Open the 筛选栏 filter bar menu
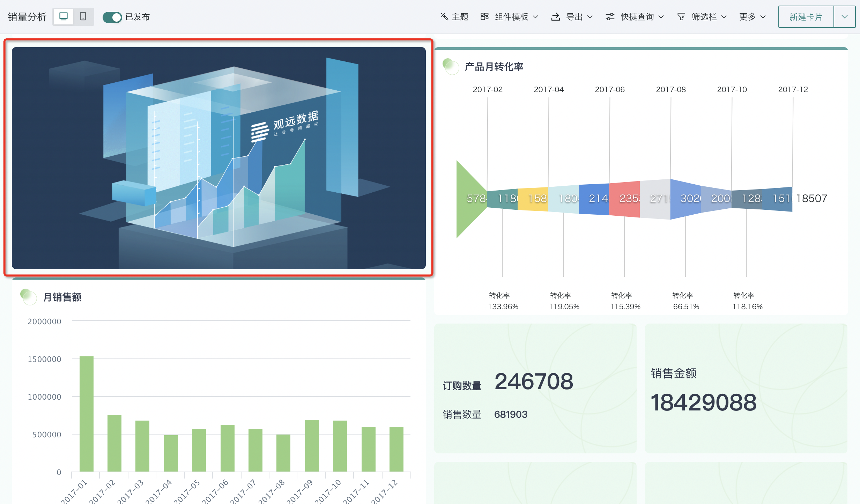 click(702, 17)
